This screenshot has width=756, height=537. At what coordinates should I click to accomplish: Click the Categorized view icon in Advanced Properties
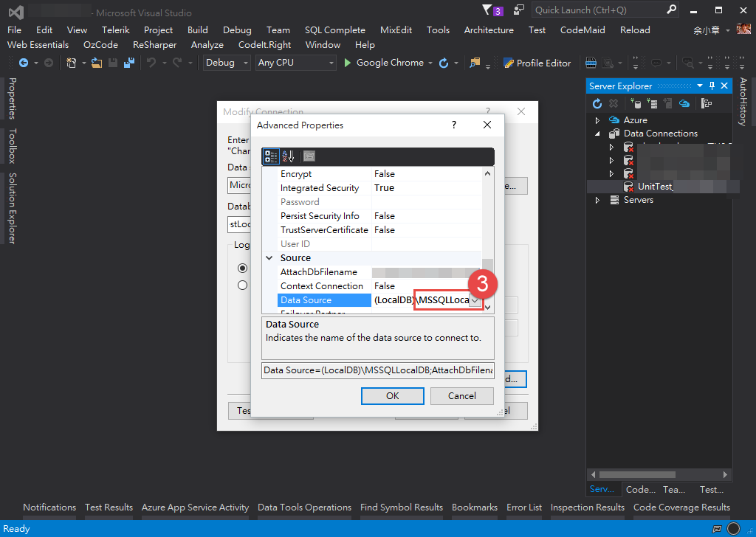[270, 156]
